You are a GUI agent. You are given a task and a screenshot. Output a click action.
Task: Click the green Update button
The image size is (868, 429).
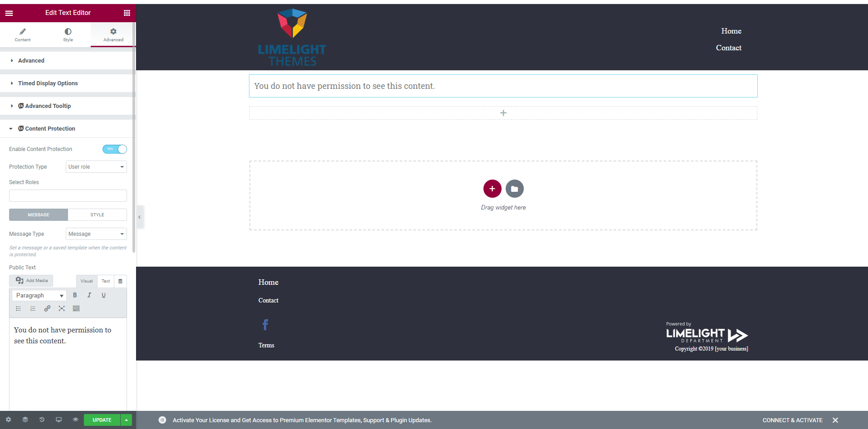pos(102,420)
